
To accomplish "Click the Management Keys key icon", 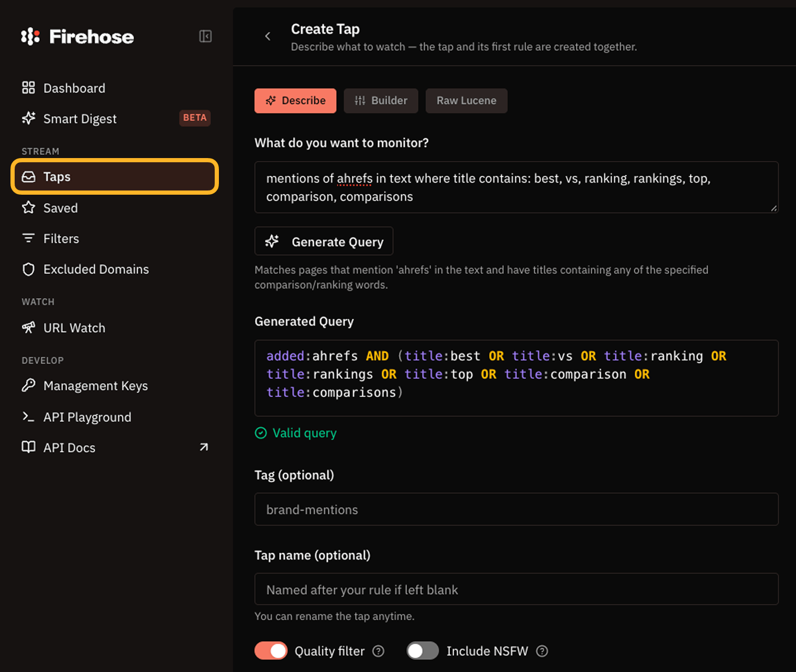I will point(28,385).
